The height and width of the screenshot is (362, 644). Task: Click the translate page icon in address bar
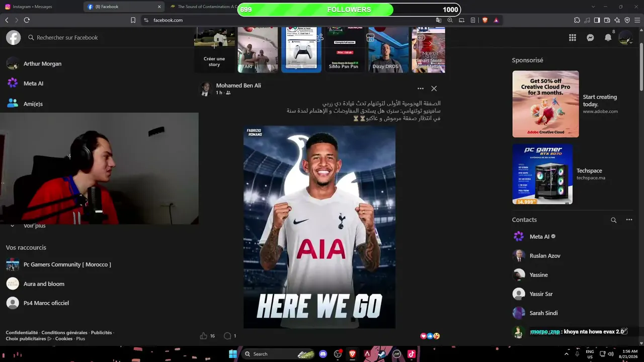pyautogui.click(x=439, y=20)
